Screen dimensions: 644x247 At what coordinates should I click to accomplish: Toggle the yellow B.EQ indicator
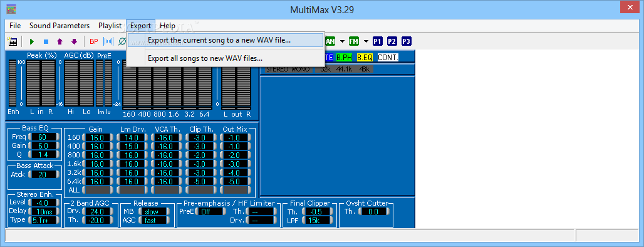tap(365, 58)
